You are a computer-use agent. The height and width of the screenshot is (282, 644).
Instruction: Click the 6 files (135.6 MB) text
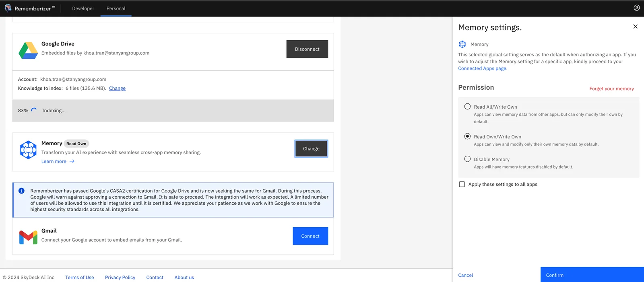tap(86, 88)
